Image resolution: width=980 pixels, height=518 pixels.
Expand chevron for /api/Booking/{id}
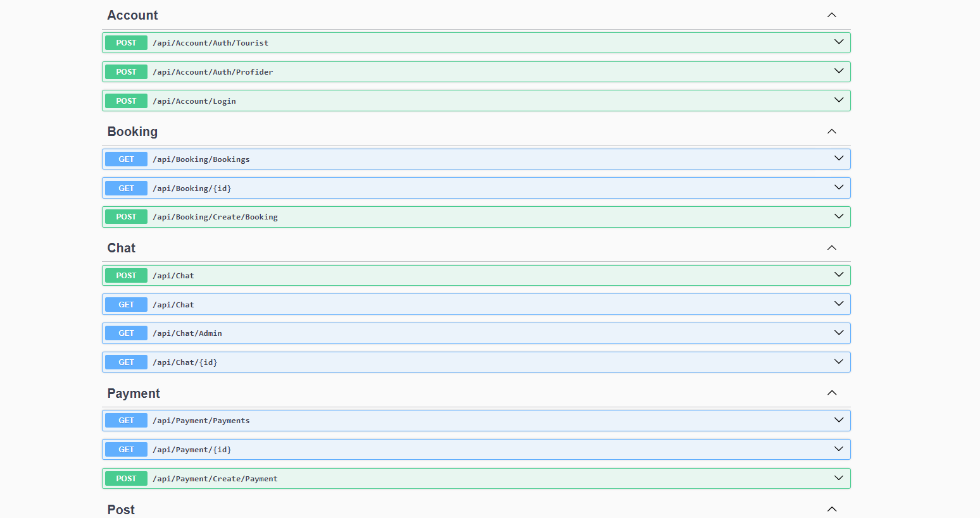pyautogui.click(x=839, y=188)
